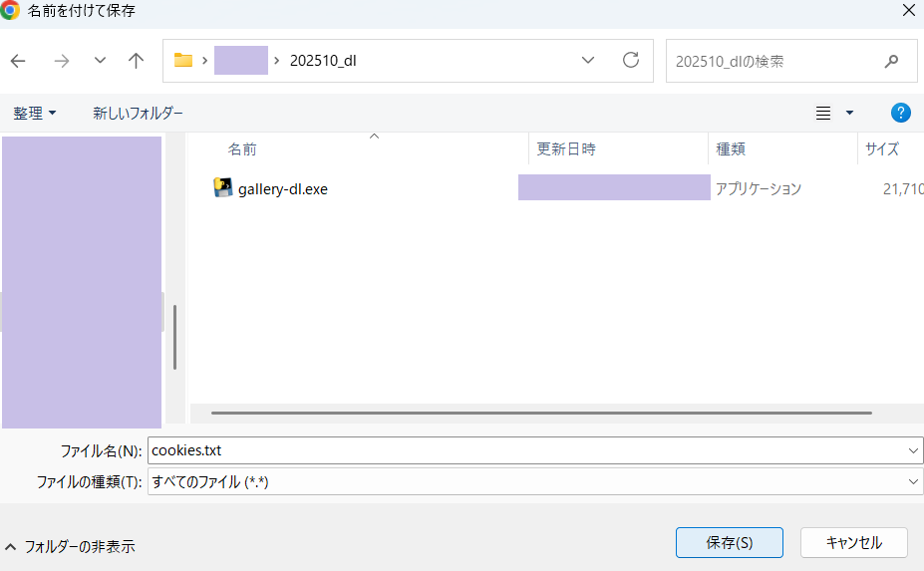Sort by the 名前 column header
The height and width of the screenshot is (571, 924).
[242, 149]
